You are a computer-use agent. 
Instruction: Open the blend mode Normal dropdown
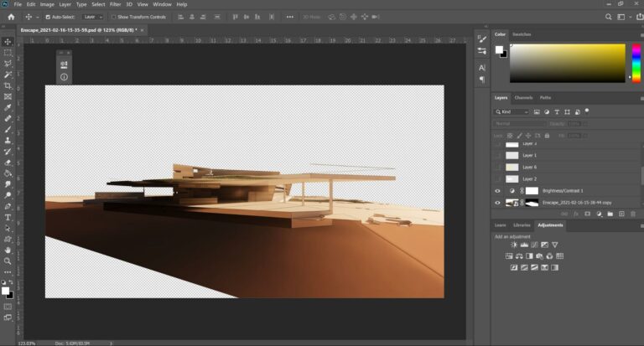[520, 123]
